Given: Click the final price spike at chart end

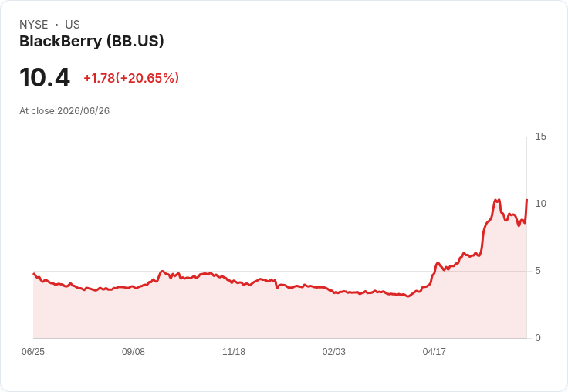Looking at the screenshot, I should pyautogui.click(x=526, y=201).
